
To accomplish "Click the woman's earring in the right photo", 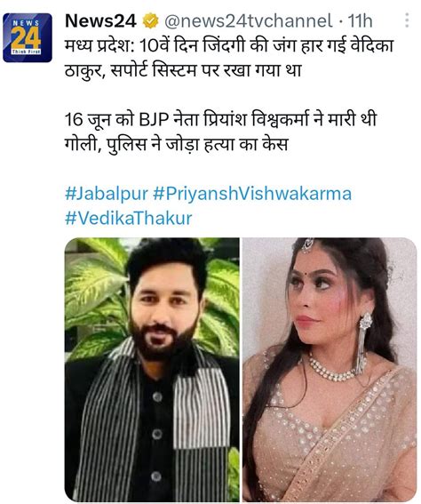I will coord(364,340).
